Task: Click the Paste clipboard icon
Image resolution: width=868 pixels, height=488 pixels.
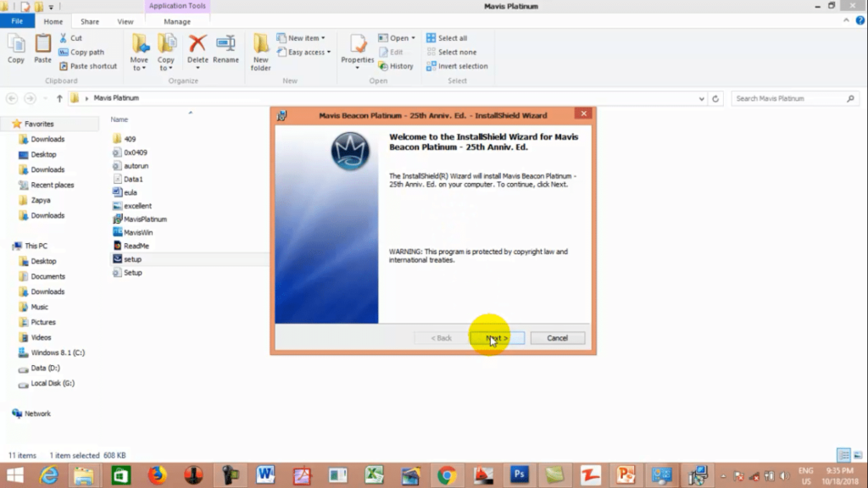Action: 42,48
